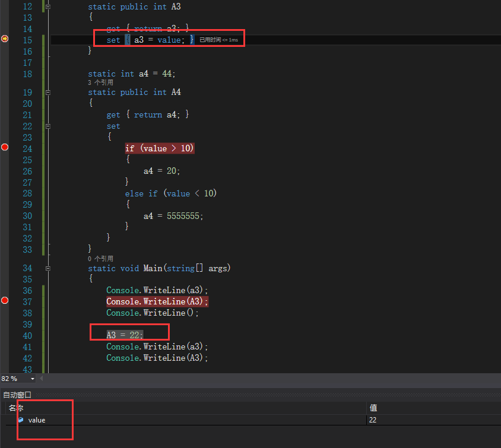Click the gutter at line 41 to add breakpoint
This screenshot has height=448, width=501.
pos(5,347)
